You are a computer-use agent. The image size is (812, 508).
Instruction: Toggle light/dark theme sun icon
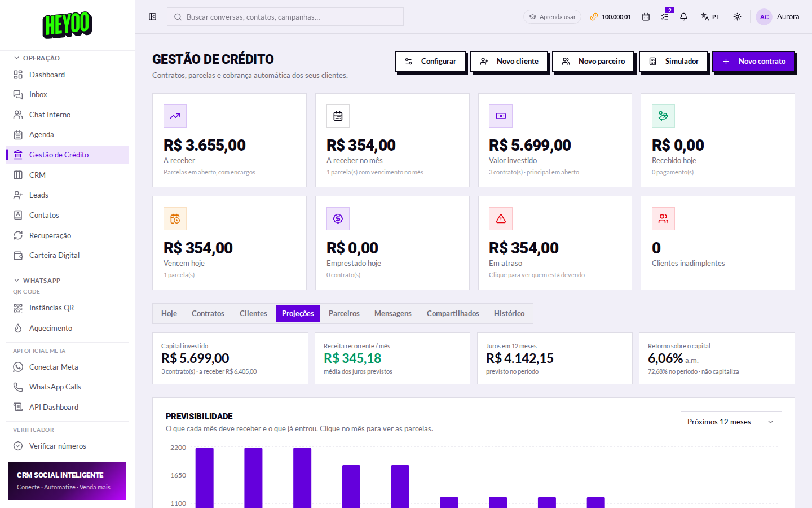(x=737, y=17)
